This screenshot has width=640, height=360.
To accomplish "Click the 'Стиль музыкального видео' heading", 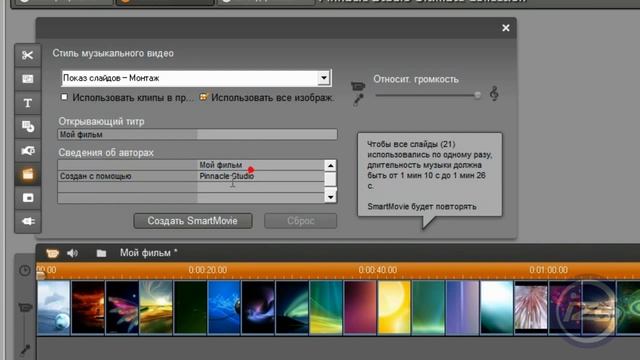I will (x=113, y=53).
